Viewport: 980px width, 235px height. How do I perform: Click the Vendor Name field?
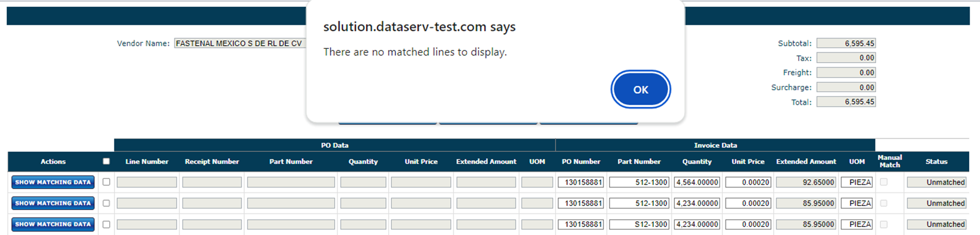click(240, 43)
